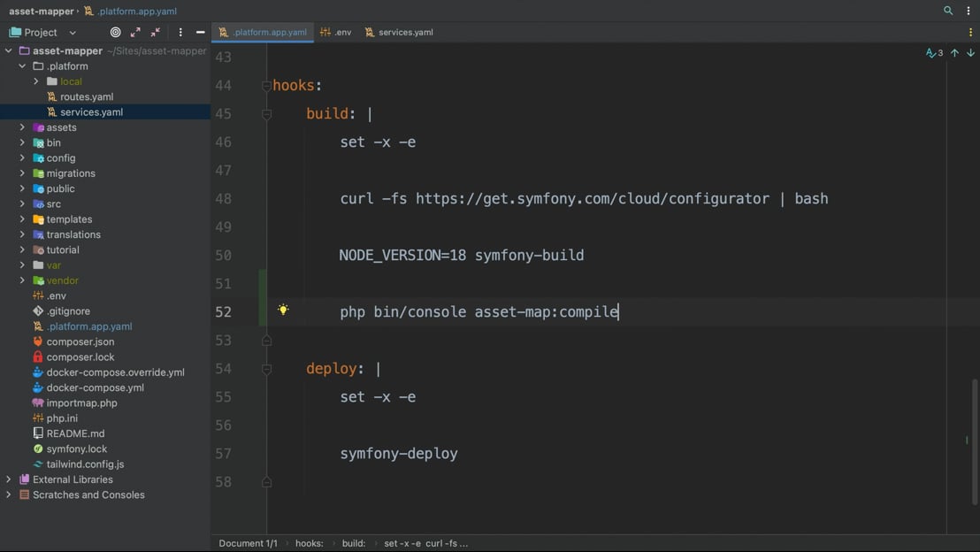Screen dimensions: 980x552
Task: Collapse the .platform folder
Action: pos(22,65)
